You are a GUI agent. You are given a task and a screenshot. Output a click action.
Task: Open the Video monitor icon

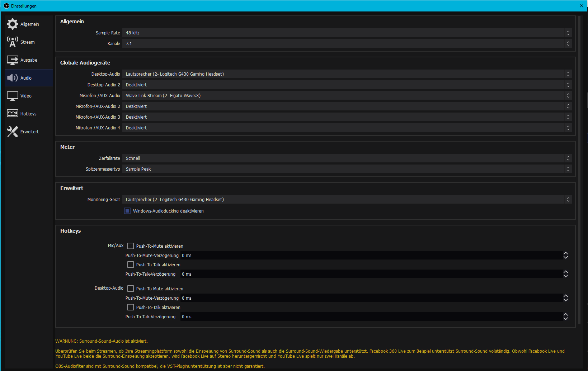coord(13,96)
